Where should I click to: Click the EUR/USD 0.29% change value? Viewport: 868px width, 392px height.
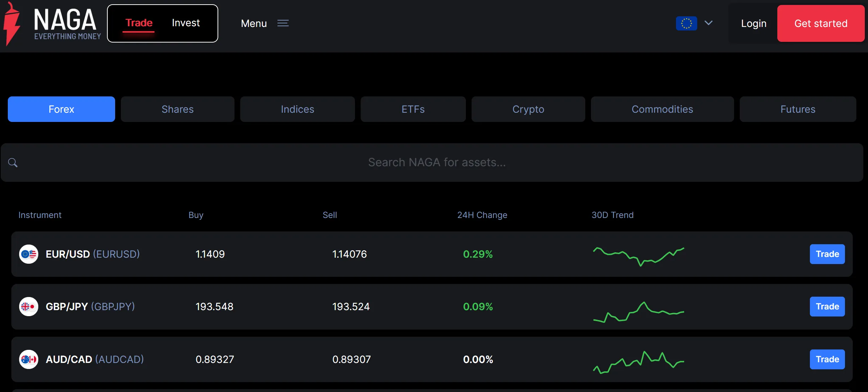point(478,254)
